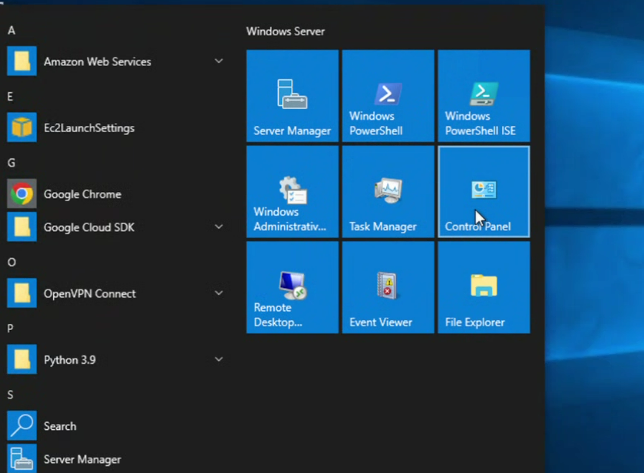Expand the Amazon Web Services chevron
644x473 pixels.
click(219, 61)
